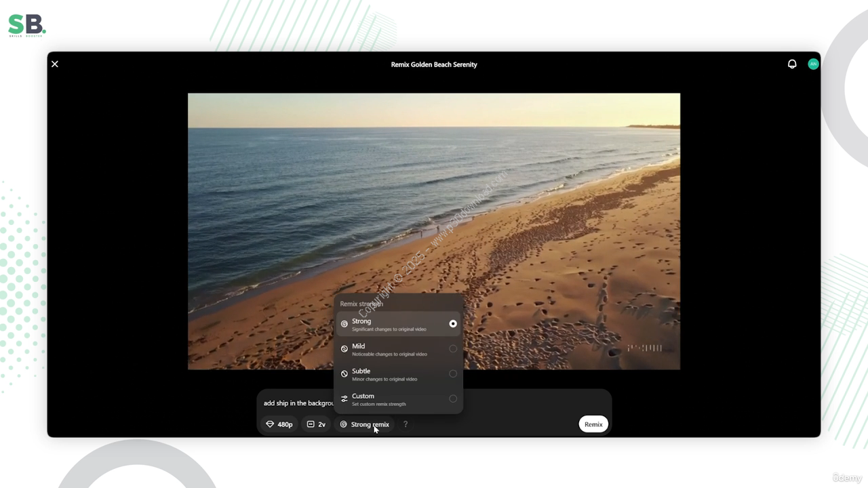Click the diamond icon beside 480p

point(270,424)
